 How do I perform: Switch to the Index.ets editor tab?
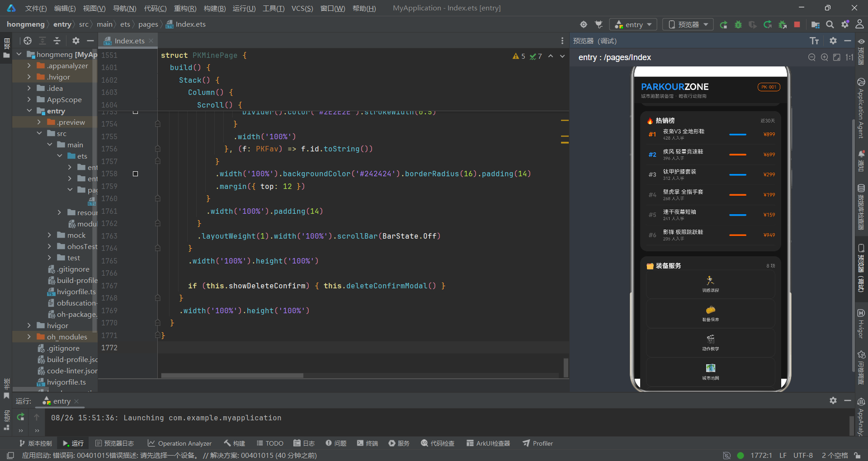pos(129,41)
